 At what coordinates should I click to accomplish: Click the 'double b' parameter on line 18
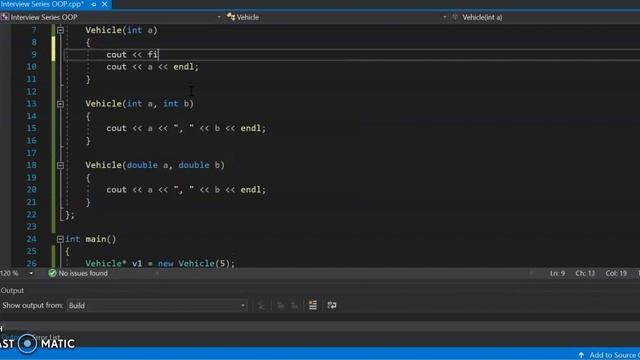click(199, 165)
